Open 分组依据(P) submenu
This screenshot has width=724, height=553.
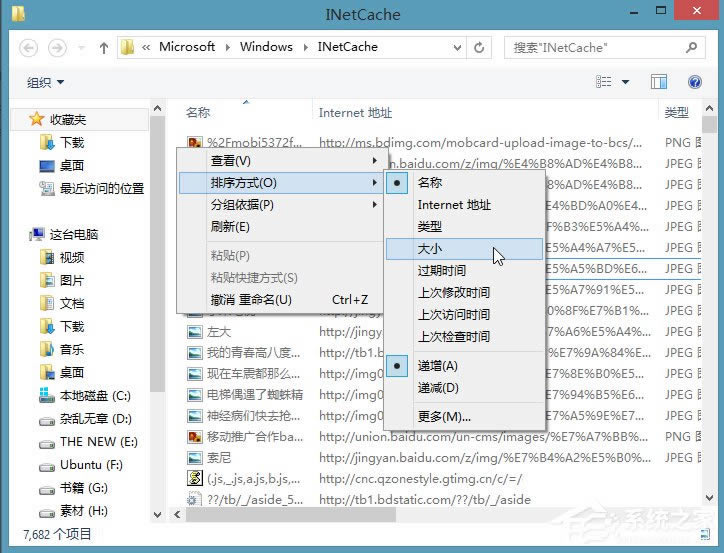click(281, 204)
